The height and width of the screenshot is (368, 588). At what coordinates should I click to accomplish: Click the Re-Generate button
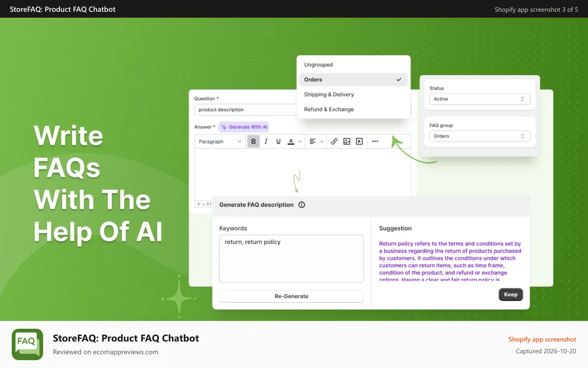[x=292, y=296]
